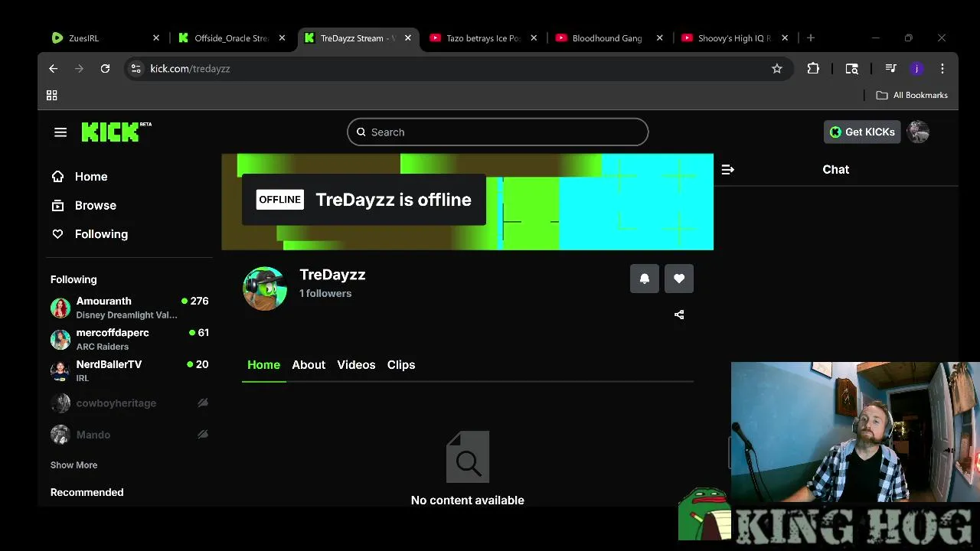Open the Chrome three-dot menu
The width and height of the screenshot is (980, 551).
point(942,69)
